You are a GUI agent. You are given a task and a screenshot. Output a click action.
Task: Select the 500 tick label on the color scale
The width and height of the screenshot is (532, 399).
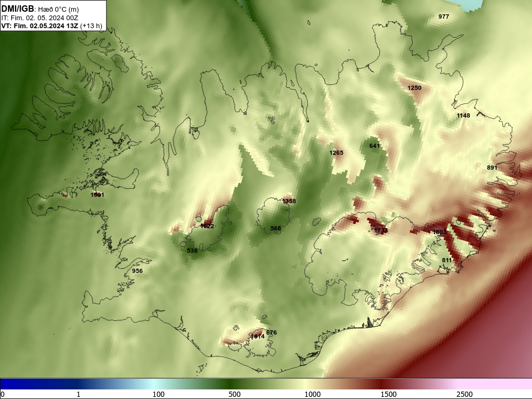(235, 394)
